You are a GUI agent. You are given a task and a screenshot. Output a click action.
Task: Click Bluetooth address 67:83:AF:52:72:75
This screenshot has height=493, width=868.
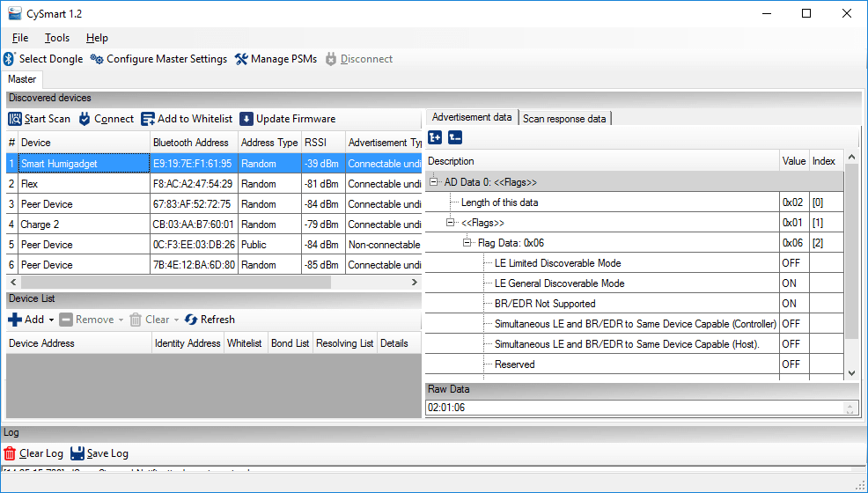(192, 204)
